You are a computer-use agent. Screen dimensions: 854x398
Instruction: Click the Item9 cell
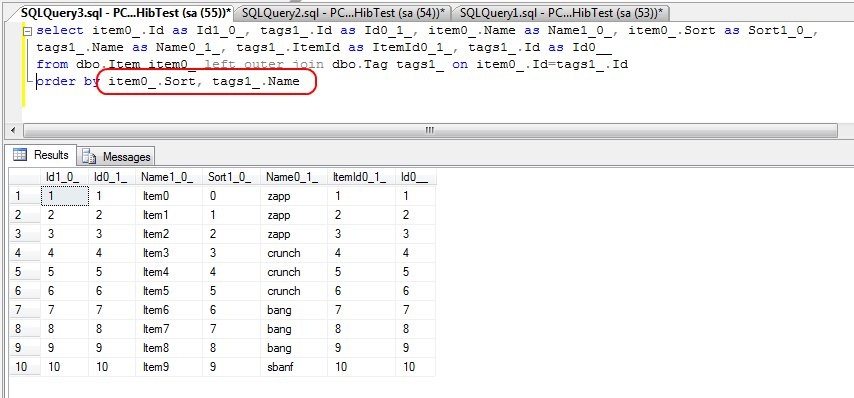click(168, 367)
